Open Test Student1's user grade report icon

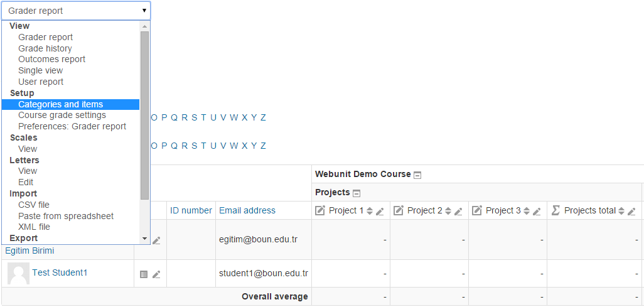click(x=144, y=274)
